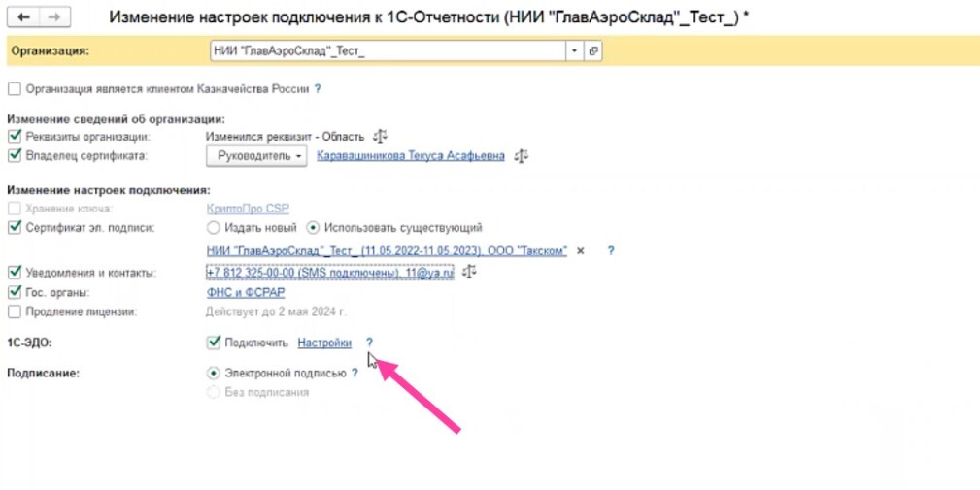Click the forward navigation arrow
The height and width of the screenshot is (490, 980).
click(53, 18)
